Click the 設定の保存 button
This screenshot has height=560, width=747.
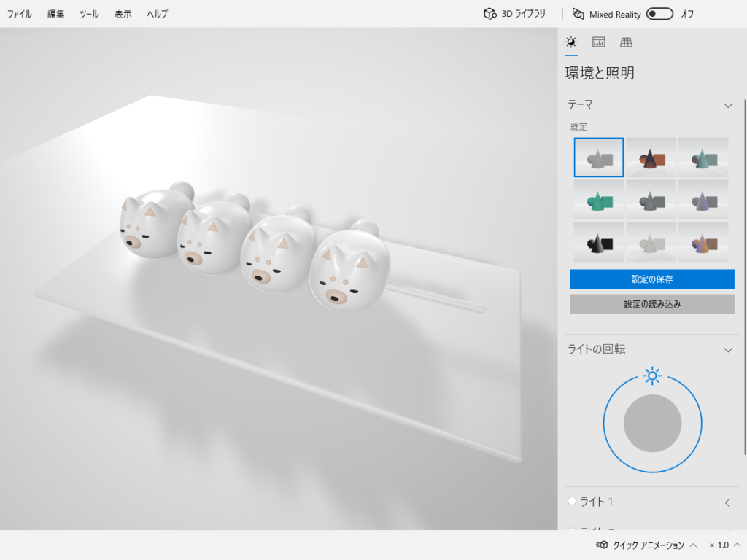point(652,279)
